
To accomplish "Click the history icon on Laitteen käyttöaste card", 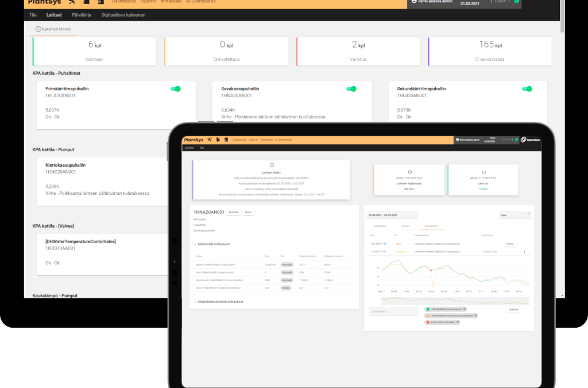I will tap(409, 172).
